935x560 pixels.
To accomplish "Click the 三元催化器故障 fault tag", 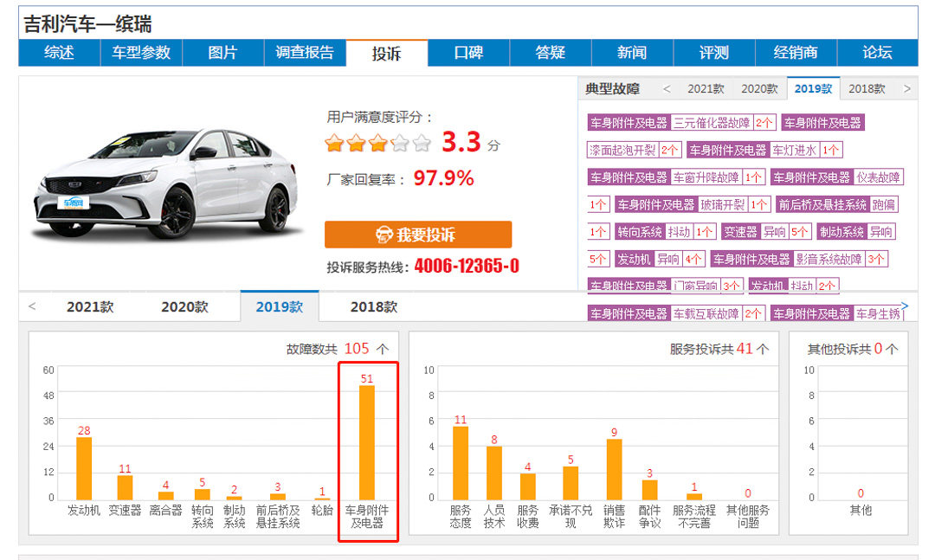I will [x=712, y=123].
